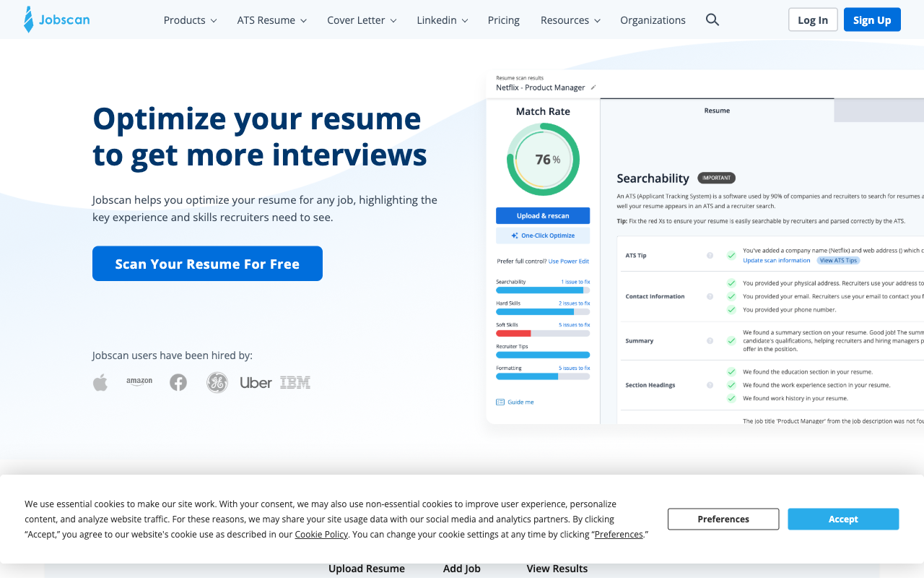Screen dimensions: 924x578
Task: Click the GE logo under hired by
Action: click(x=217, y=382)
